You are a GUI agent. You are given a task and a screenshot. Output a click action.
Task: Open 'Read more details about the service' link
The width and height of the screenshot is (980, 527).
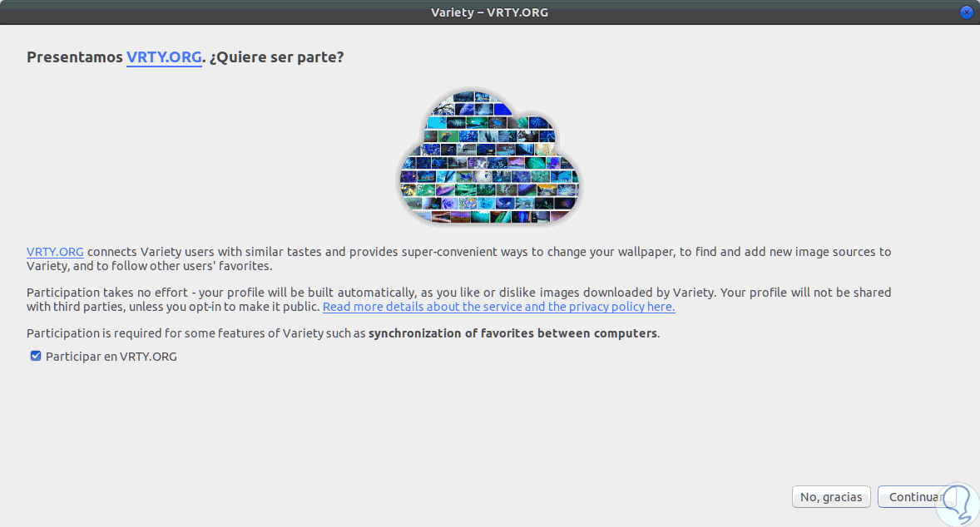click(x=499, y=307)
